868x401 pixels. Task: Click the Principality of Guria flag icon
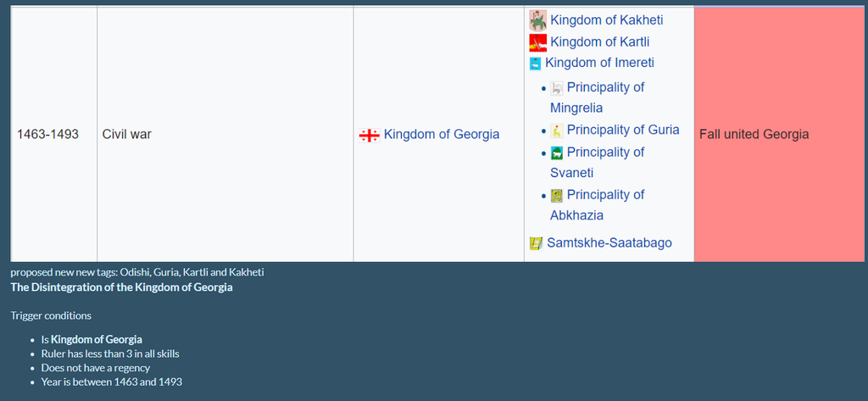tap(556, 131)
